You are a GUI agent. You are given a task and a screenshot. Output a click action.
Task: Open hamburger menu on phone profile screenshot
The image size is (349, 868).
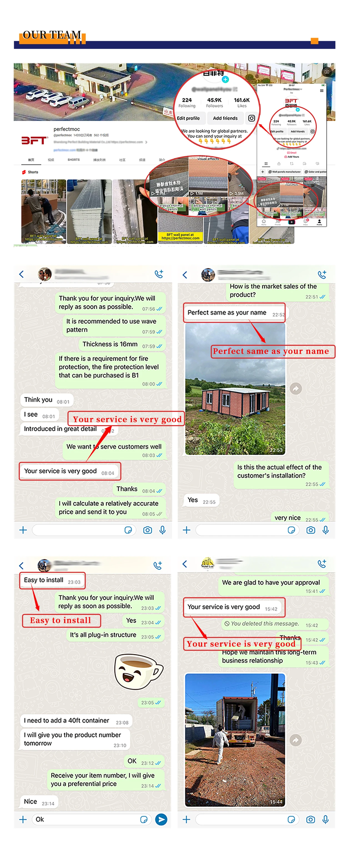point(322,91)
